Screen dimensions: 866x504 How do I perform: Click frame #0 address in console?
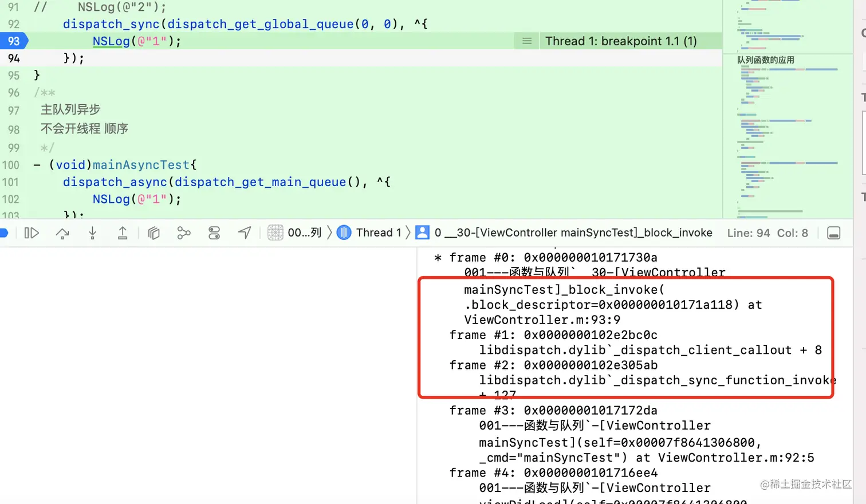[x=591, y=258]
